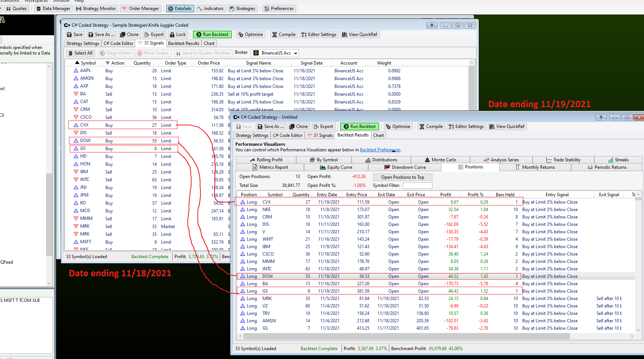This screenshot has width=644, height=359.
Task: Open the DataSets tool in main toolbar
Action: pyautogui.click(x=180, y=9)
